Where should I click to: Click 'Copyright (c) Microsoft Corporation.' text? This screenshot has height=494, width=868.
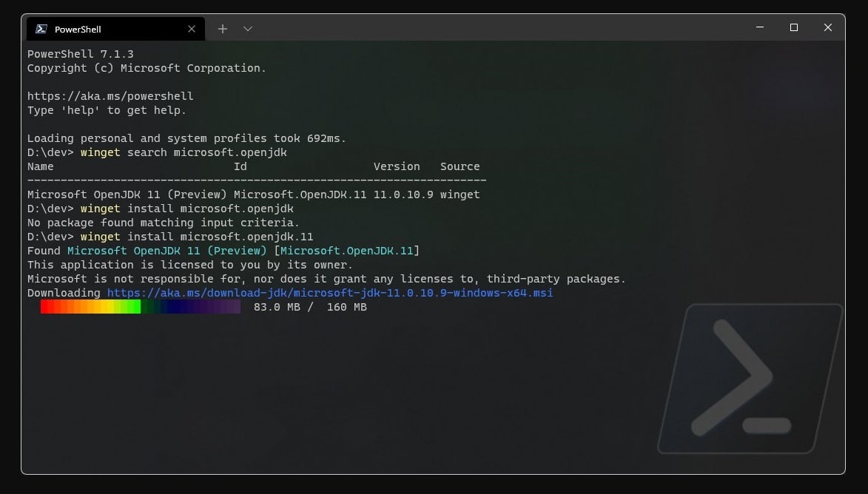147,68
